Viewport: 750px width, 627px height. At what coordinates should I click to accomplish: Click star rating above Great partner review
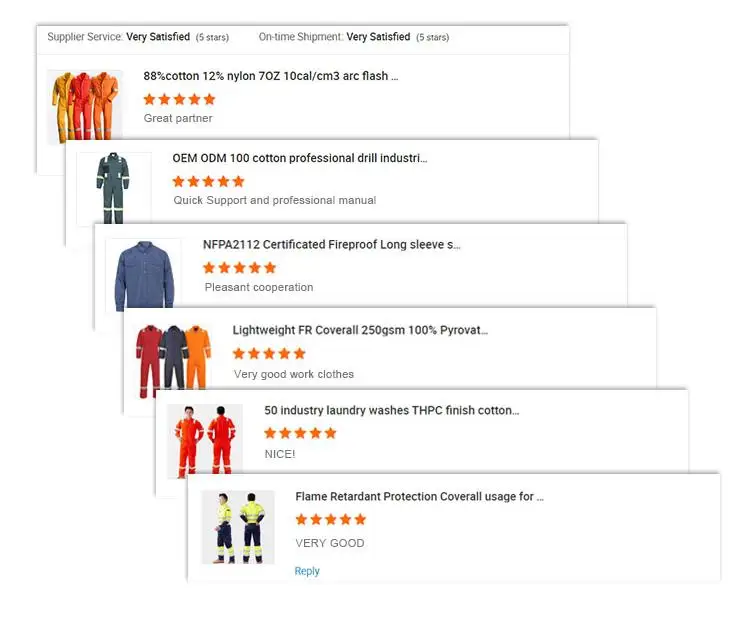(179, 99)
